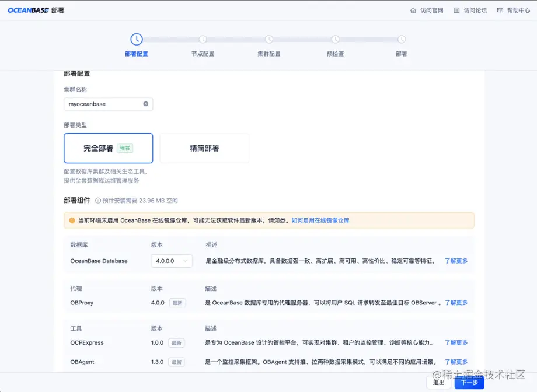Click the forum icon beside 访问论坛
The height and width of the screenshot is (392, 537).
pyautogui.click(x=456, y=10)
